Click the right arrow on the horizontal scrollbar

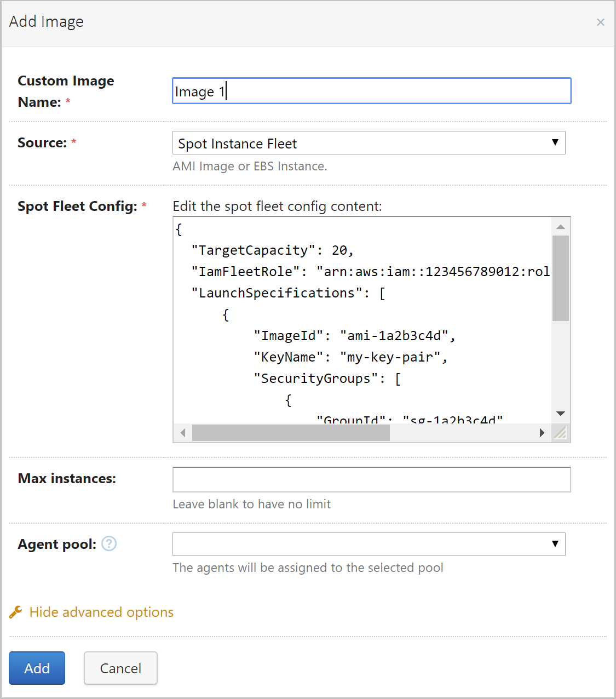[x=542, y=433]
